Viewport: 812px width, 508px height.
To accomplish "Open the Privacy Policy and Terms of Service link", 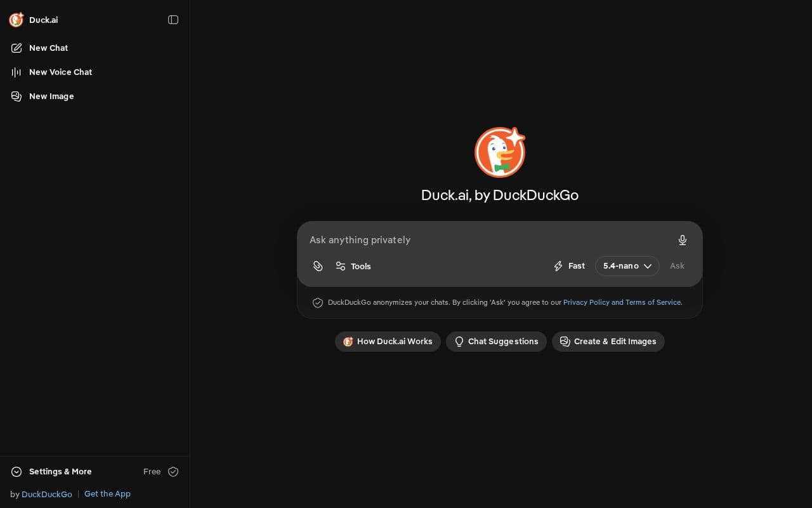I will point(622,302).
